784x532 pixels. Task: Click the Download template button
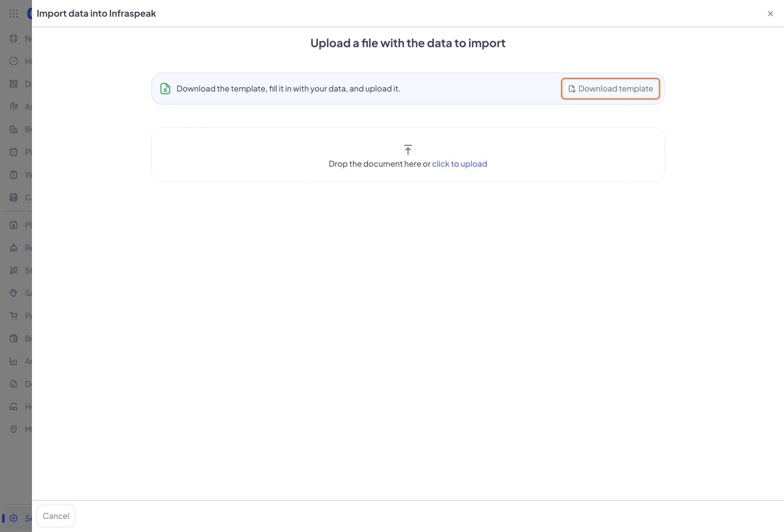tap(610, 89)
